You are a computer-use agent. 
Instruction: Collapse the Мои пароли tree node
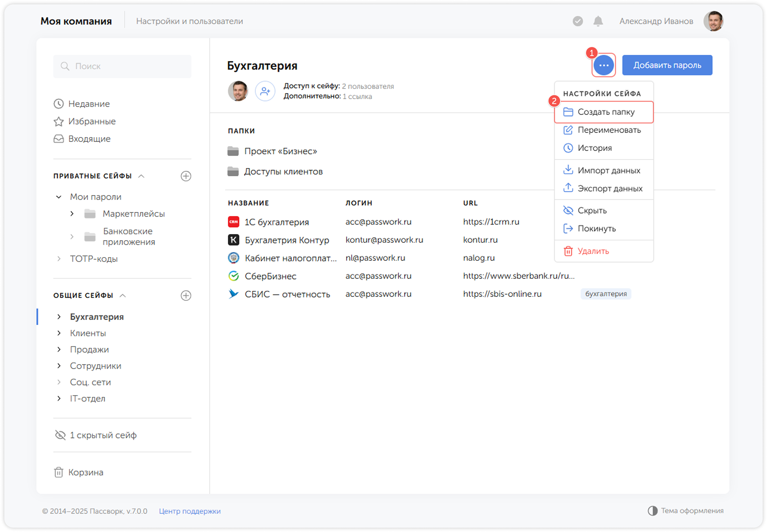click(x=58, y=197)
